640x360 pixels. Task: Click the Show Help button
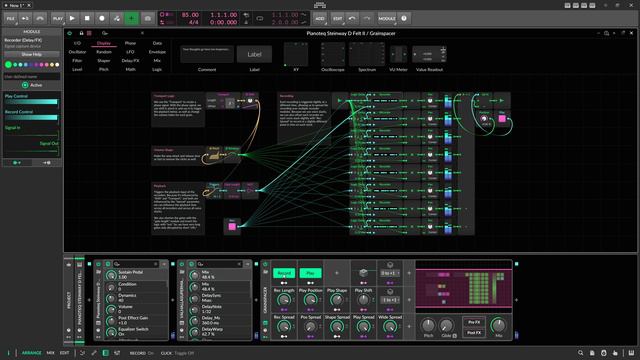tap(31, 54)
